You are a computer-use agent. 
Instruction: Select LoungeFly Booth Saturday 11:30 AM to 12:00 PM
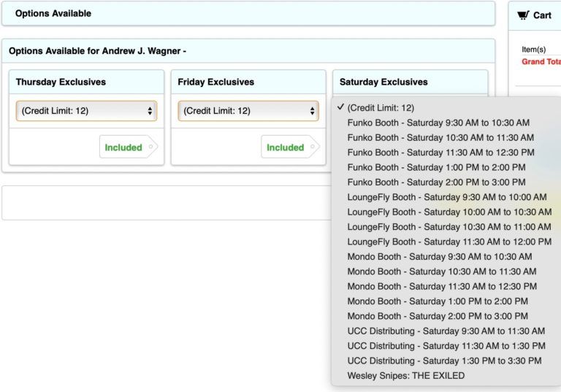[x=446, y=242]
